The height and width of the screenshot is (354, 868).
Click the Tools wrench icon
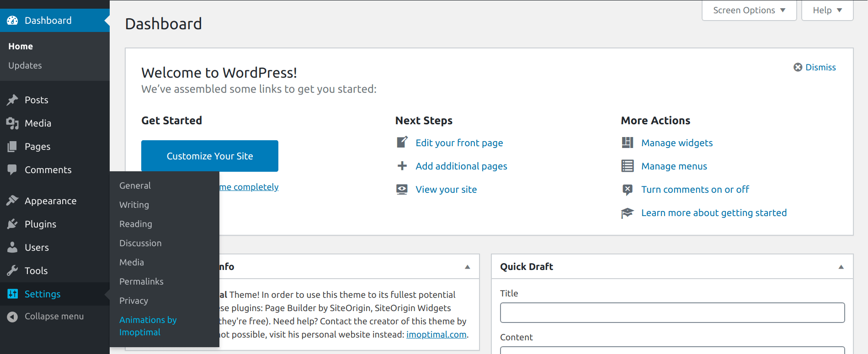(x=12, y=271)
